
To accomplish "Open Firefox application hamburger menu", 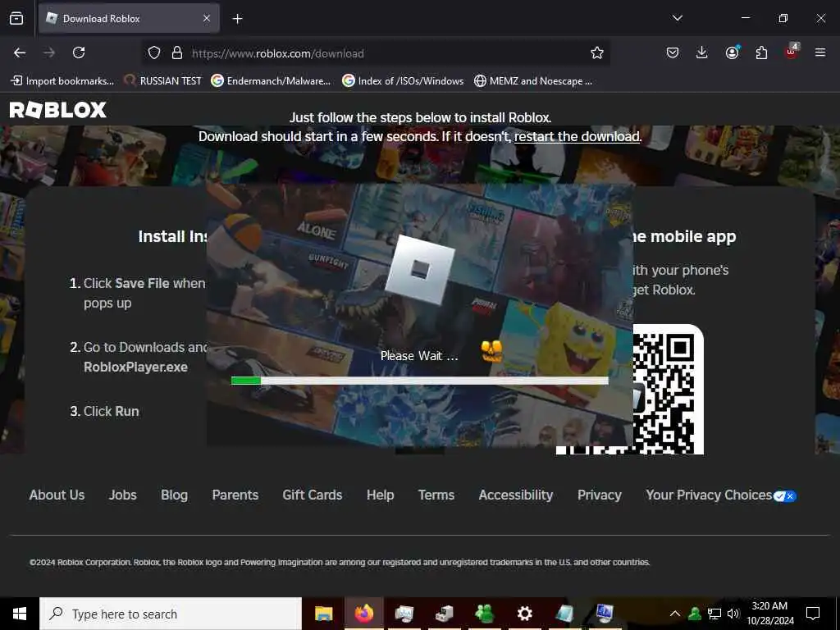I will [820, 52].
